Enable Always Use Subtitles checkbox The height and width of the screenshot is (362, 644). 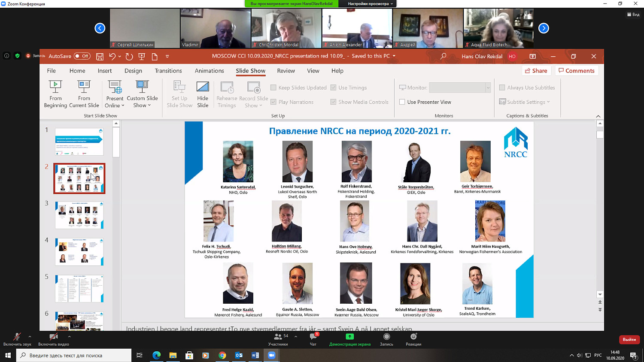pyautogui.click(x=502, y=87)
